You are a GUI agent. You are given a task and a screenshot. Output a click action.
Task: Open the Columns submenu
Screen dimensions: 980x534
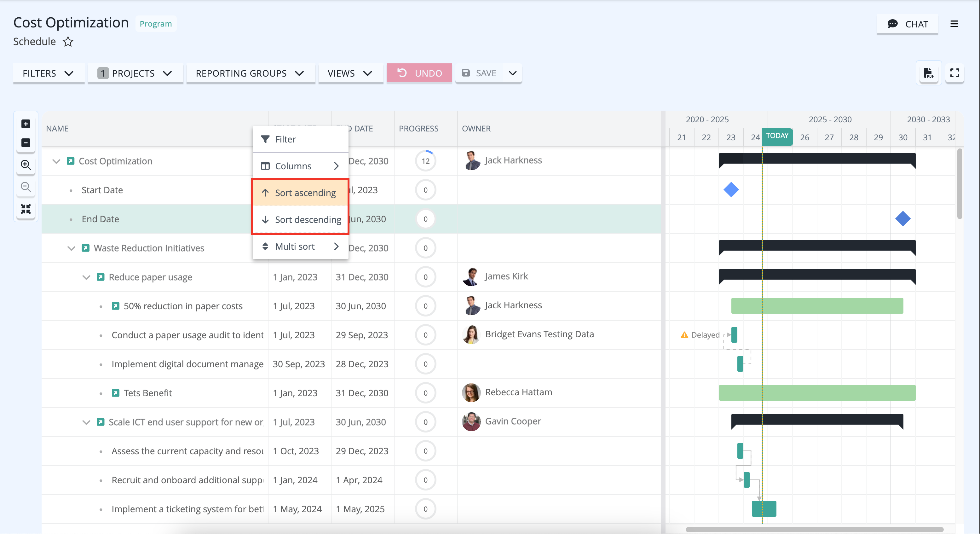click(x=300, y=166)
